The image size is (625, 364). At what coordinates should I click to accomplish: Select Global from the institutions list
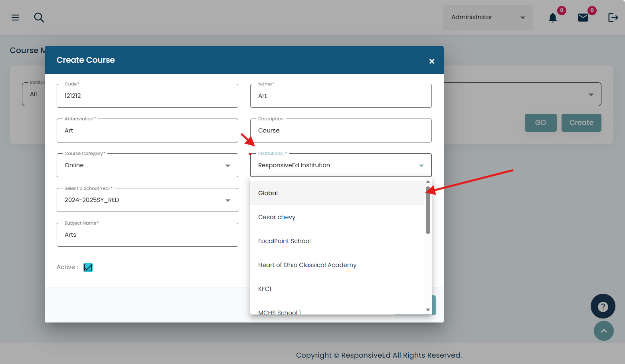coord(268,193)
